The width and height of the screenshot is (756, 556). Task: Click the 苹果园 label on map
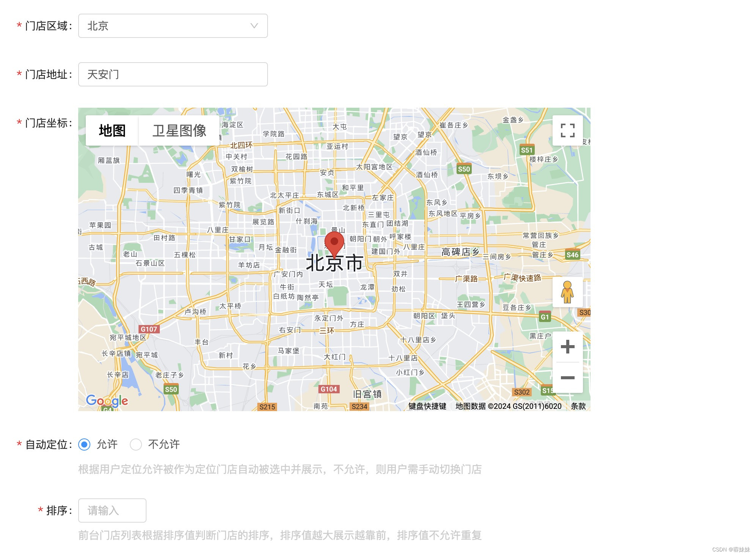point(100,225)
